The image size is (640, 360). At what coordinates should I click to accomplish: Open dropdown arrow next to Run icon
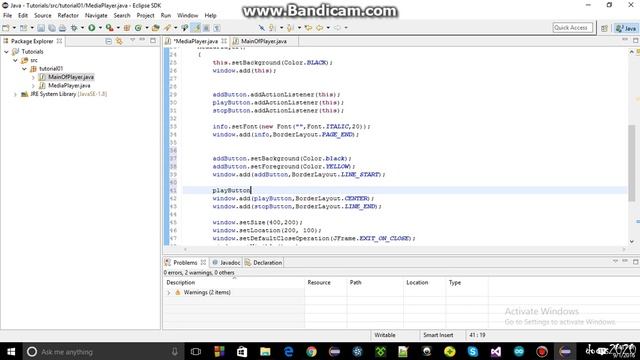click(100, 28)
